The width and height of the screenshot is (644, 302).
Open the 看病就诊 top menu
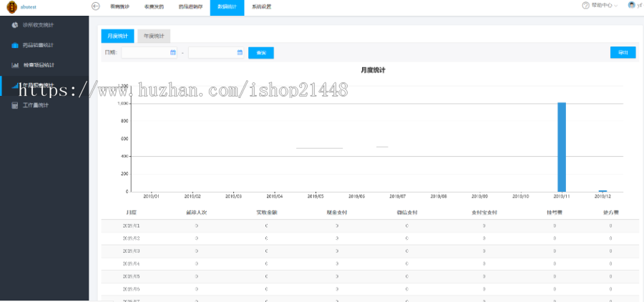click(x=120, y=6)
